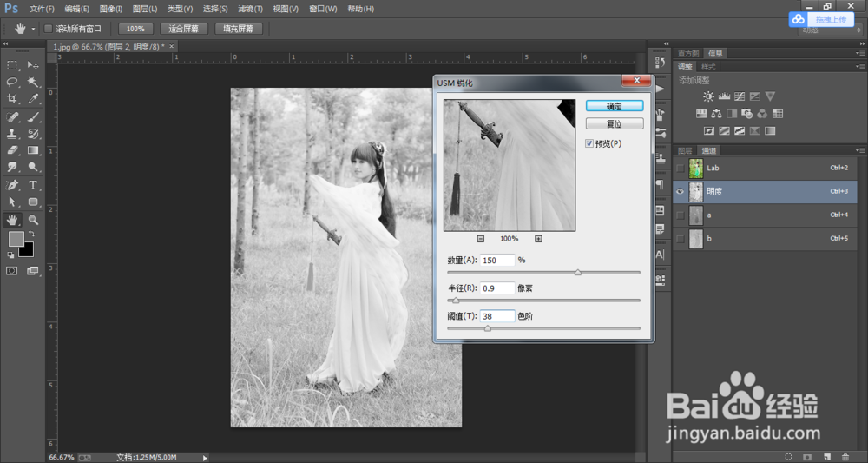Select the Move tool
This screenshot has height=463, width=868.
33,65
